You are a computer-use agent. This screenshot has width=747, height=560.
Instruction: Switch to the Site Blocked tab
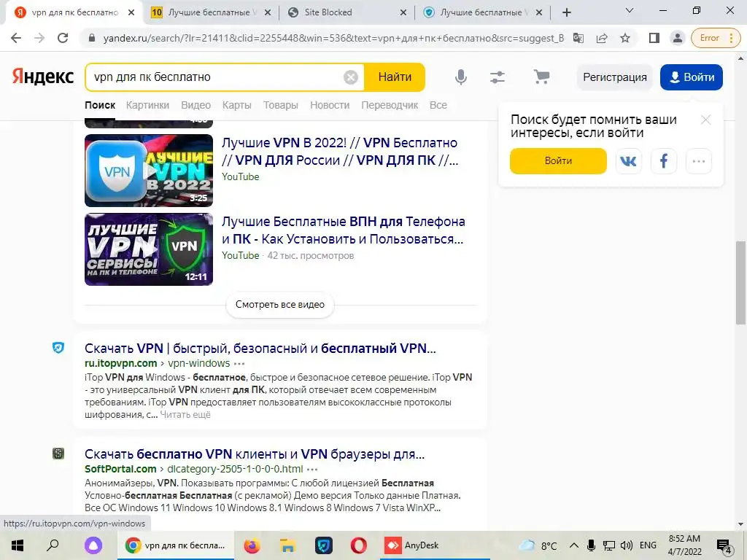pyautogui.click(x=347, y=12)
